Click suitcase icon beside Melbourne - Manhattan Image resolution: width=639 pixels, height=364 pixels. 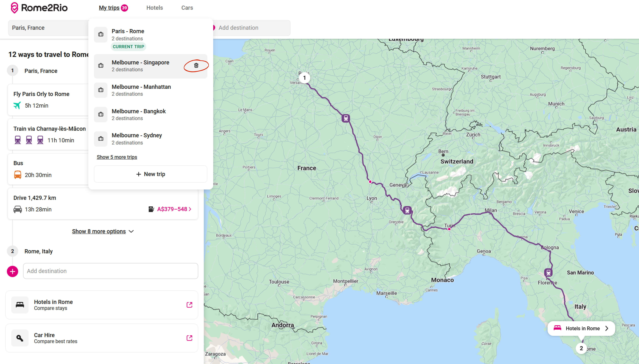[101, 90]
